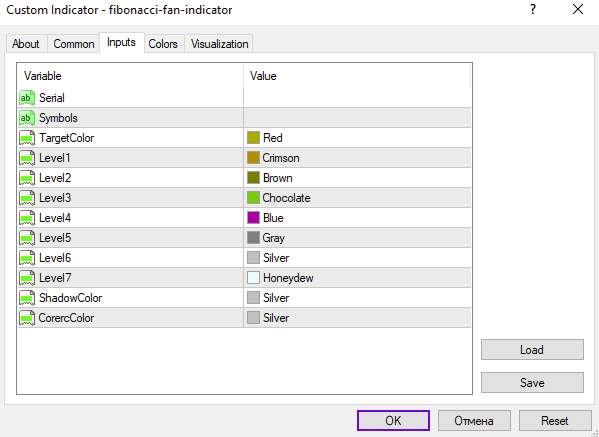599x437 pixels.
Task: Select the TargetColor variable icon
Action: tap(27, 138)
